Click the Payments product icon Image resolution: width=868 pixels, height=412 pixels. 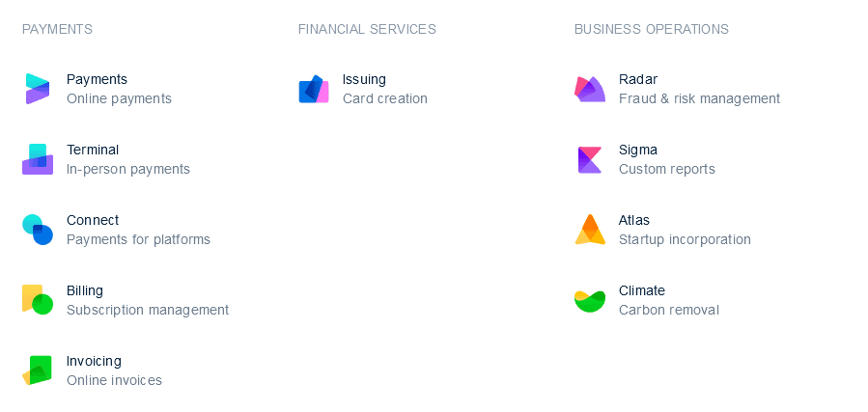tap(37, 89)
